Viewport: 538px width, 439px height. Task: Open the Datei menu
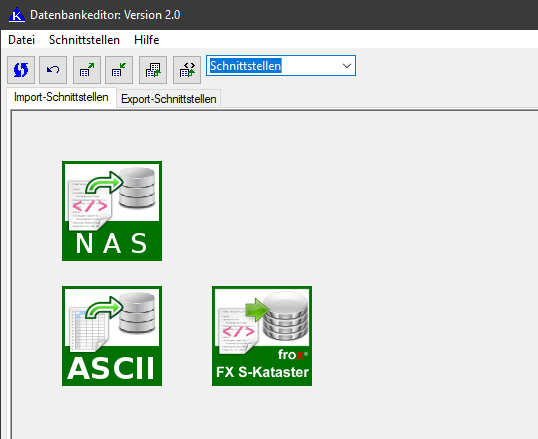[x=21, y=40]
